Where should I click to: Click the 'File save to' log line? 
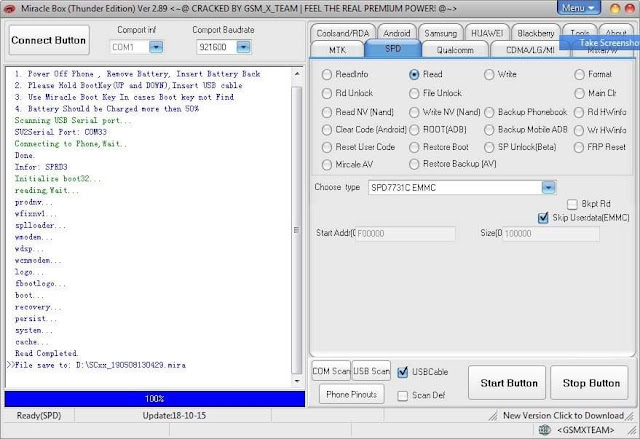tap(100, 365)
